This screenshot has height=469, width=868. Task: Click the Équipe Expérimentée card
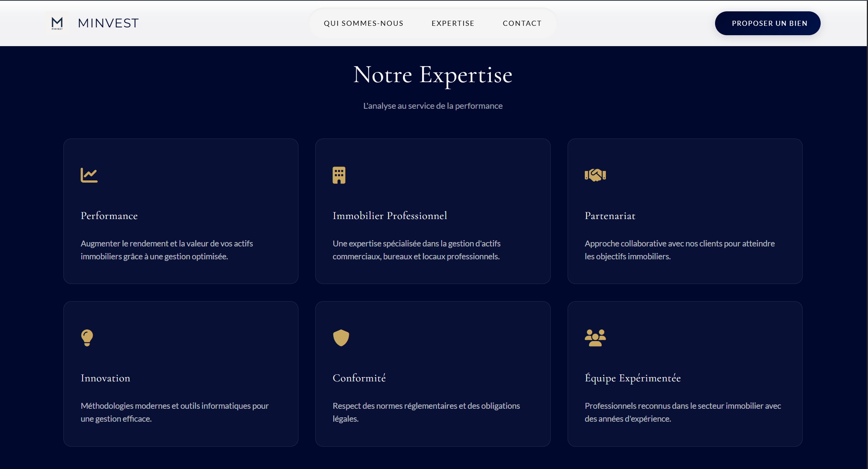[685, 374]
